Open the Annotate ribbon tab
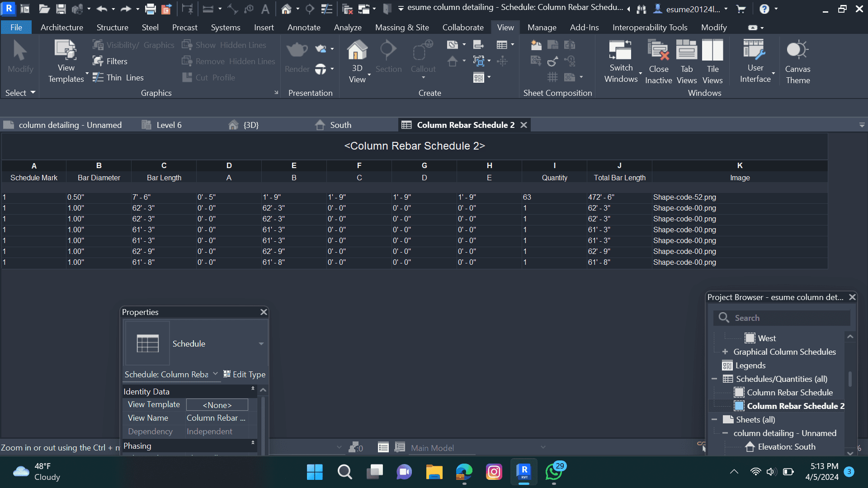This screenshot has height=488, width=868. pyautogui.click(x=303, y=28)
